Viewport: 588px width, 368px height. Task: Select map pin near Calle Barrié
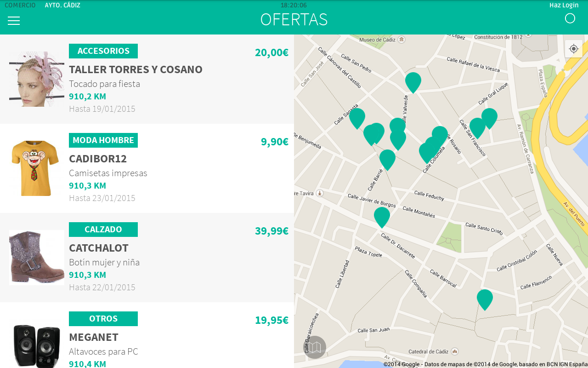387,160
